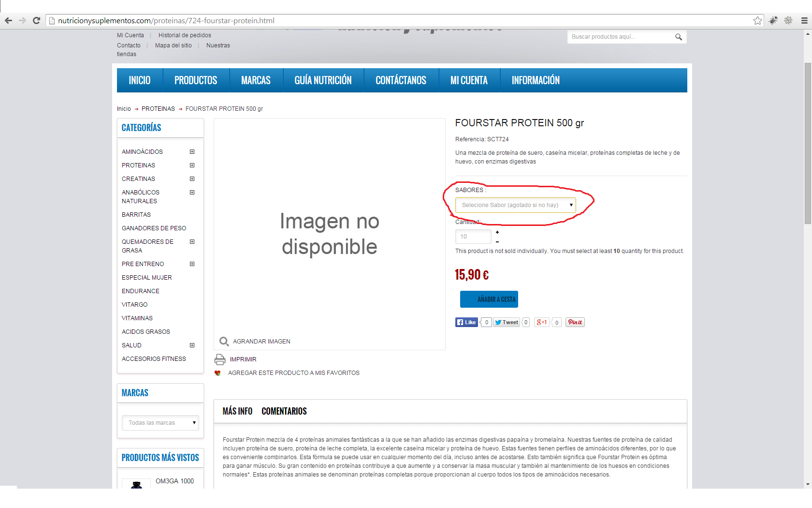This screenshot has height=508, width=812.
Task: Click the enlarge image magnifier icon
Action: [224, 342]
